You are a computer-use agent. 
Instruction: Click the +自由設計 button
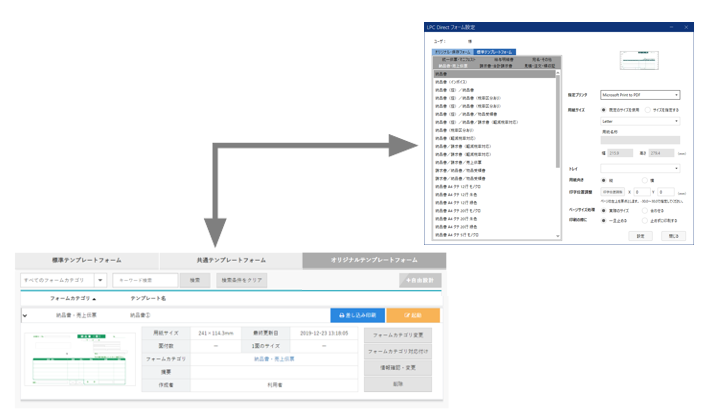(x=420, y=280)
